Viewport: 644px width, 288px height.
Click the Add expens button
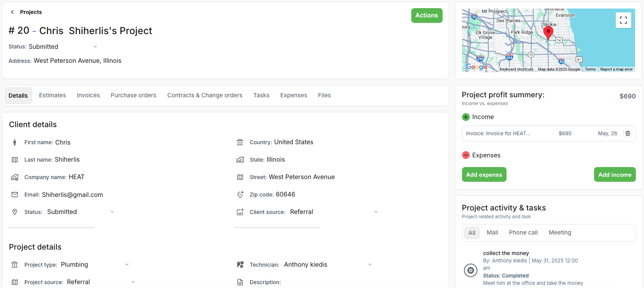coord(484,174)
